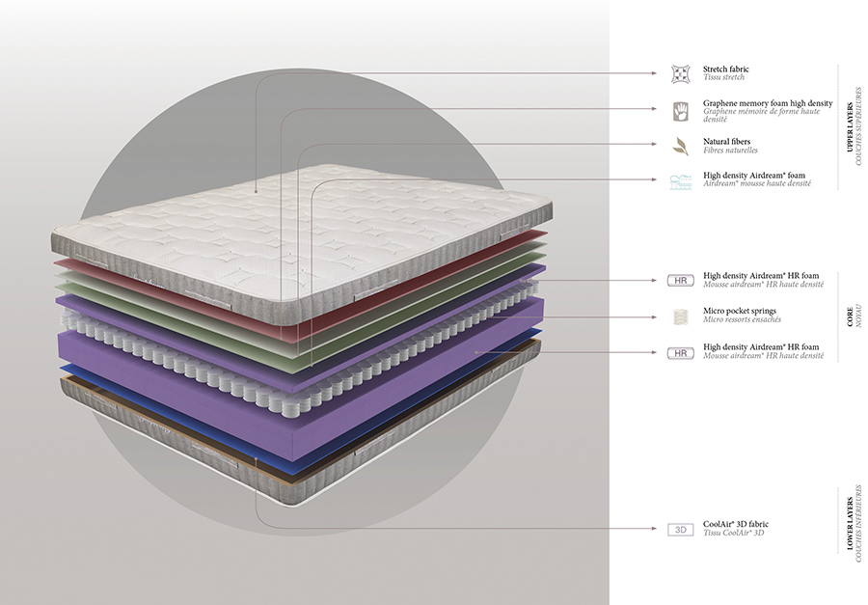Select the "CoolAir 3D fabric" label
The height and width of the screenshot is (605, 868).
tap(736, 525)
